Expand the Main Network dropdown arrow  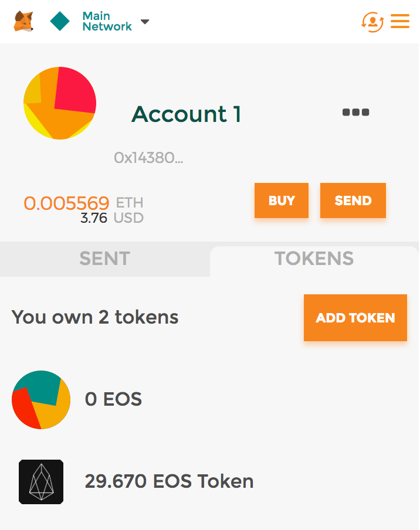coord(145,22)
